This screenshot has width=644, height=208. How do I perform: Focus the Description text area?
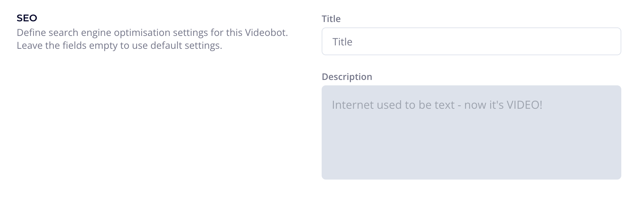click(471, 132)
